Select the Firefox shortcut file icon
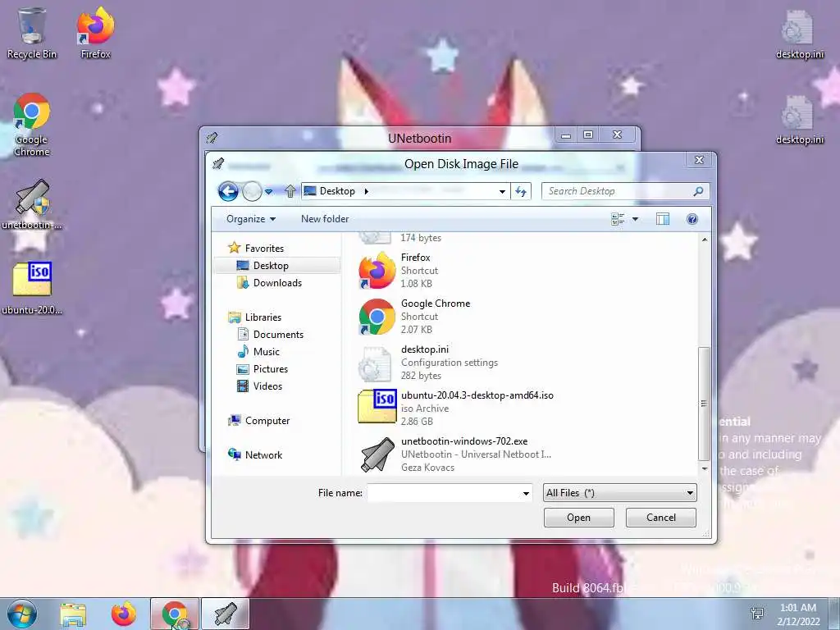Screen dimensions: 840x630 click(x=377, y=271)
